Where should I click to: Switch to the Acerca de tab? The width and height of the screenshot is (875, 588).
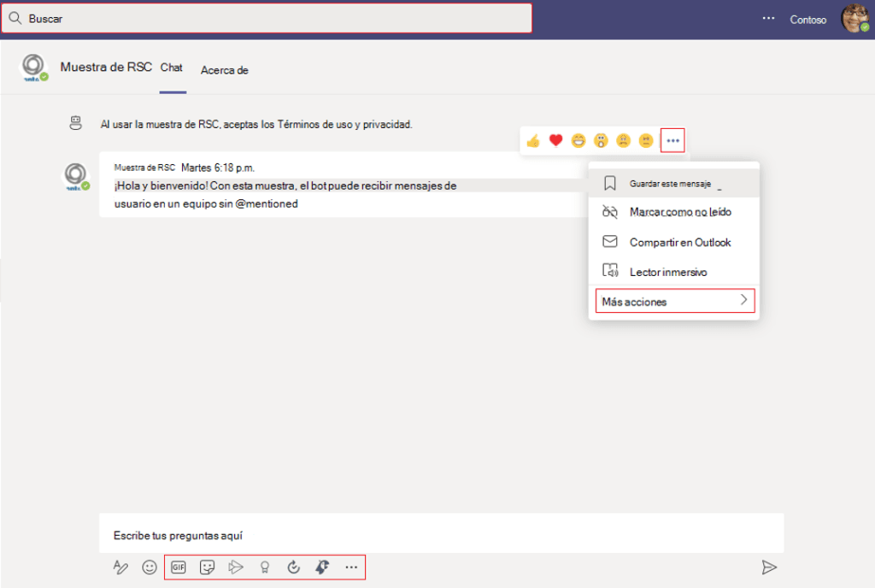pos(225,70)
